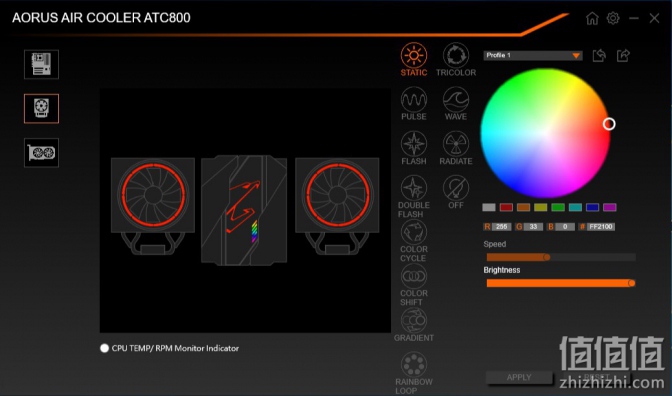
Task: Select the Gradient lighting effect
Action: coord(414,325)
